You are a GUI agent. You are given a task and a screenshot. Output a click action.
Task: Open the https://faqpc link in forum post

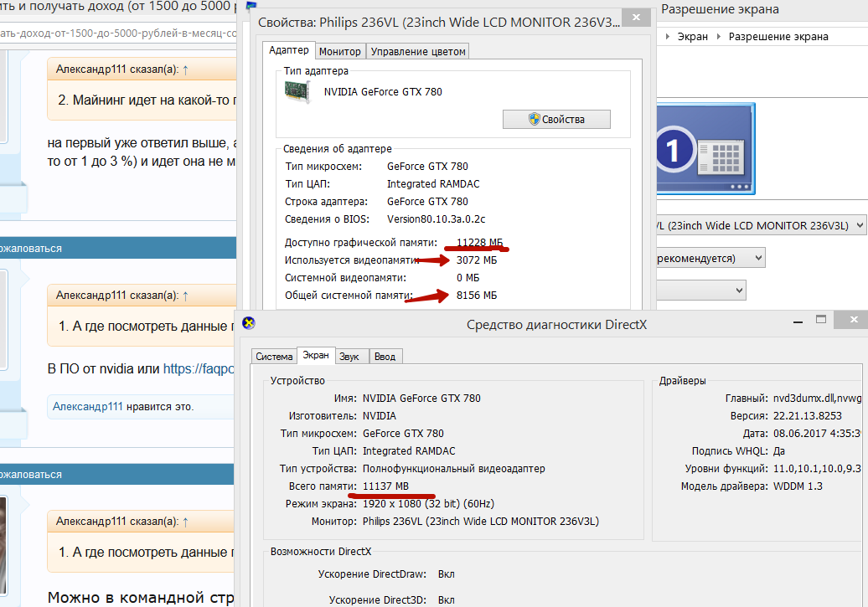[x=199, y=368]
